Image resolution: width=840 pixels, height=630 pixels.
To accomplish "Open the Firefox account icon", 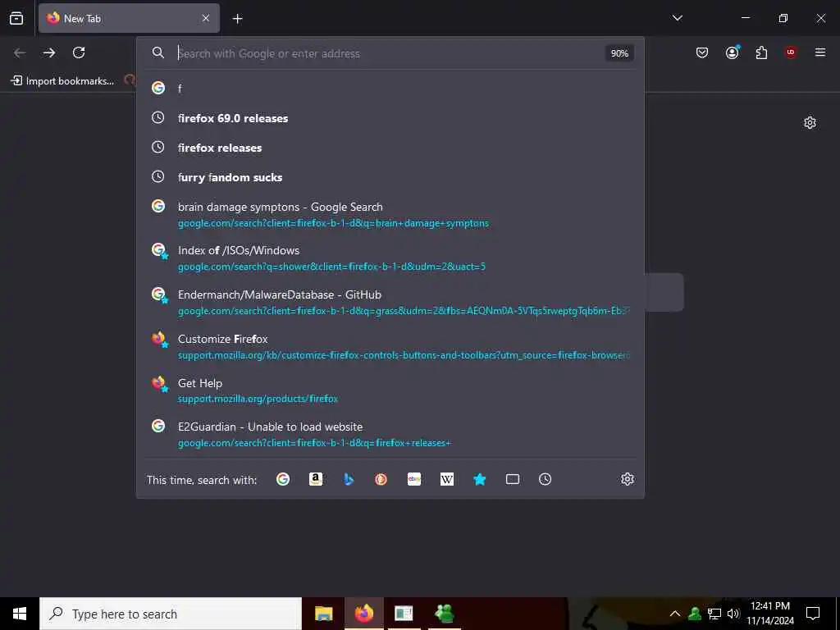I will 732,52.
